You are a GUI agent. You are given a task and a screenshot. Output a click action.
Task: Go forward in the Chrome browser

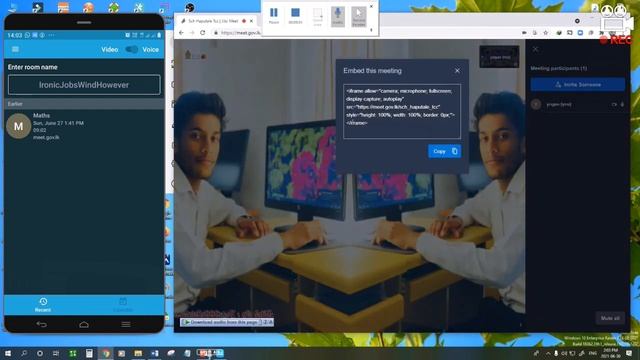click(191, 33)
